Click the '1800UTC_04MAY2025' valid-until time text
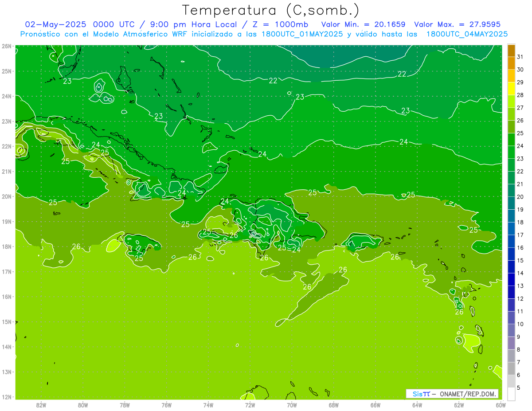 pyautogui.click(x=467, y=34)
